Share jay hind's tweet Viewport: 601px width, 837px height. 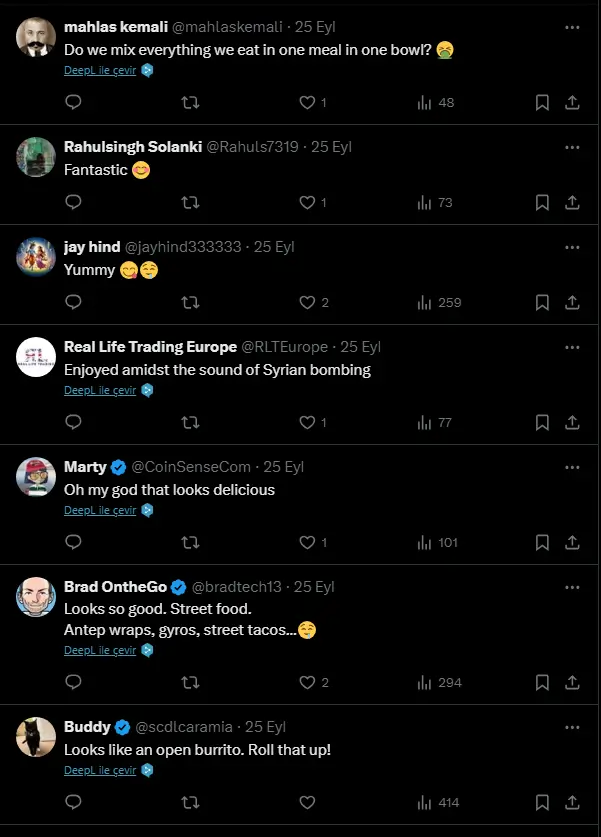572,302
